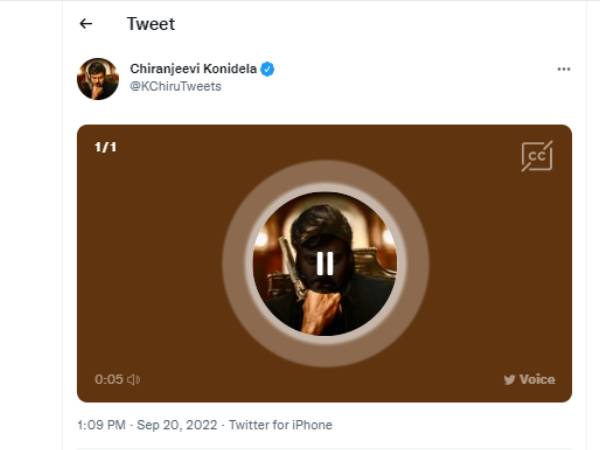
Task: Toggle closed captions with the CC icon
Action: click(537, 156)
